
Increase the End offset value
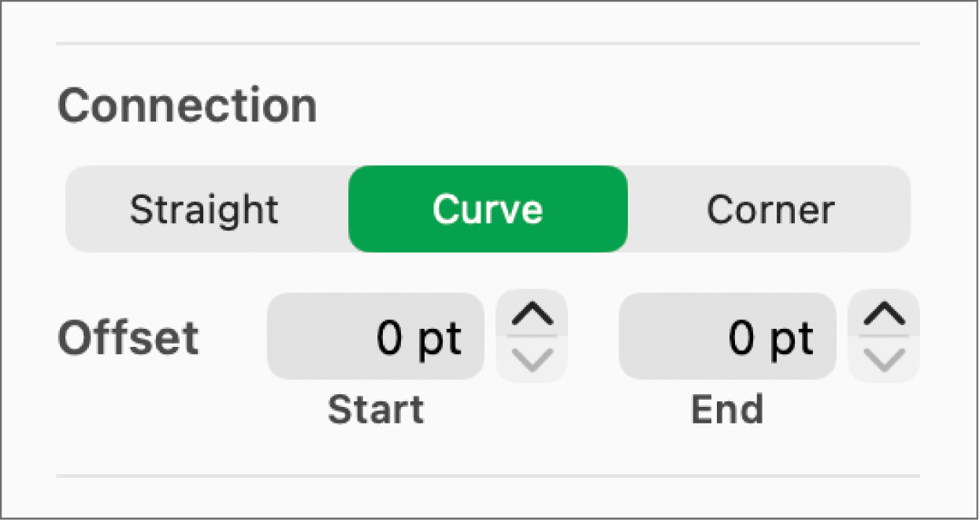coord(884,316)
